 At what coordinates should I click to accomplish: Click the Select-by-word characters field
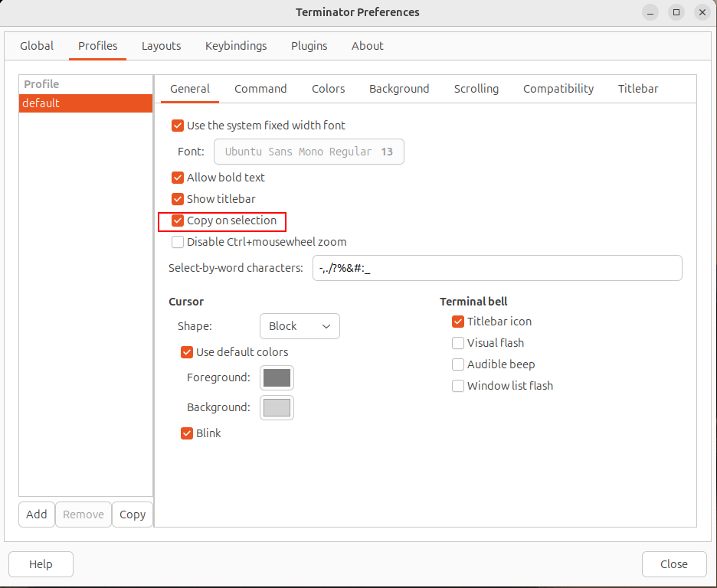[x=497, y=268]
